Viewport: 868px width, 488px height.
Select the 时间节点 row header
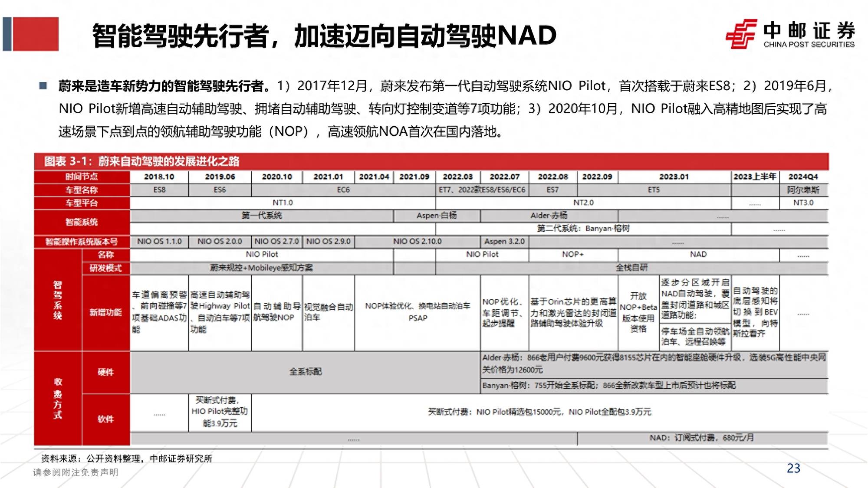click(82, 177)
